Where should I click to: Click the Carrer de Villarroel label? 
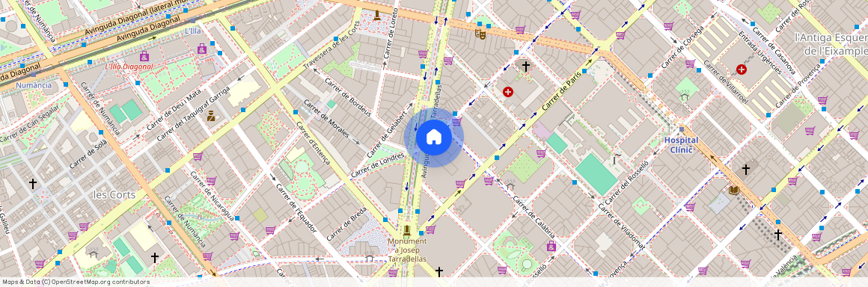tap(726, 82)
